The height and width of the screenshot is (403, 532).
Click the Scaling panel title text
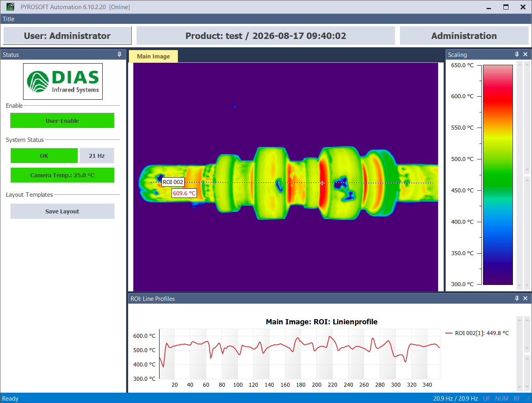[x=458, y=55]
